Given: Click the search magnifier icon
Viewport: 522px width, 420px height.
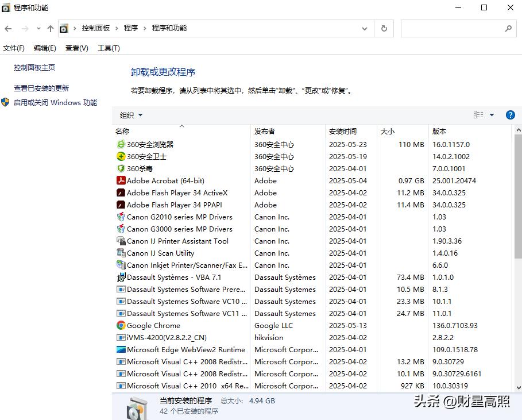Looking at the screenshot, I should pyautogui.click(x=508, y=29).
